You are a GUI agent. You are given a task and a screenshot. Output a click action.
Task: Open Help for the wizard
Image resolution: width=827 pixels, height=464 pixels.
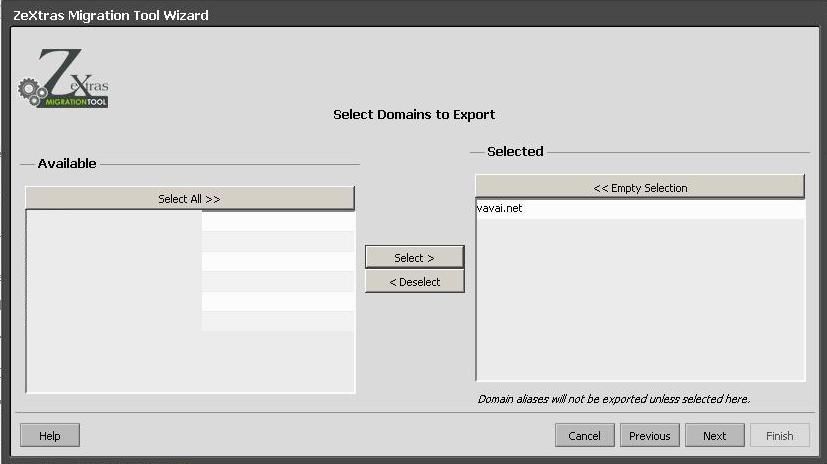(x=49, y=436)
